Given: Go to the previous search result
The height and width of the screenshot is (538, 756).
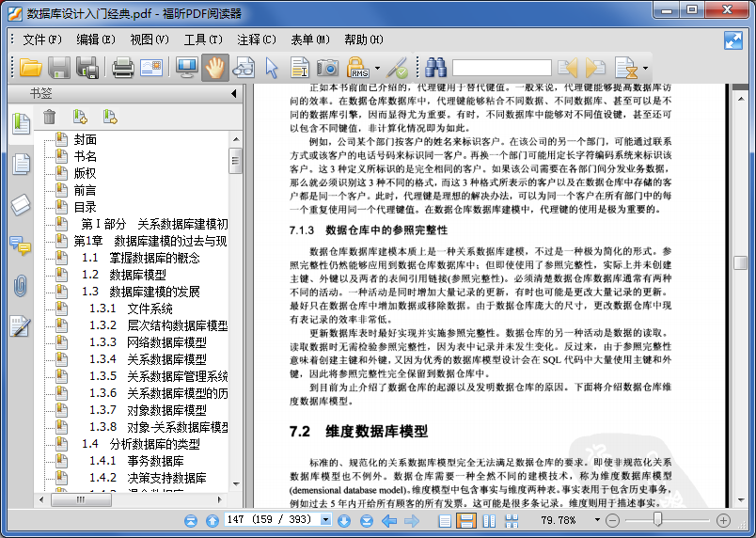Looking at the screenshot, I should (568, 68).
